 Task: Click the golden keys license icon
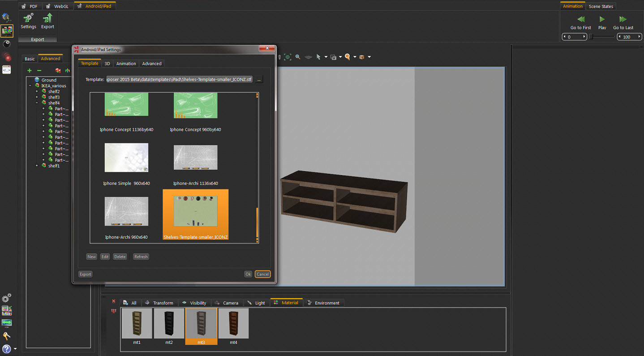click(x=7, y=336)
